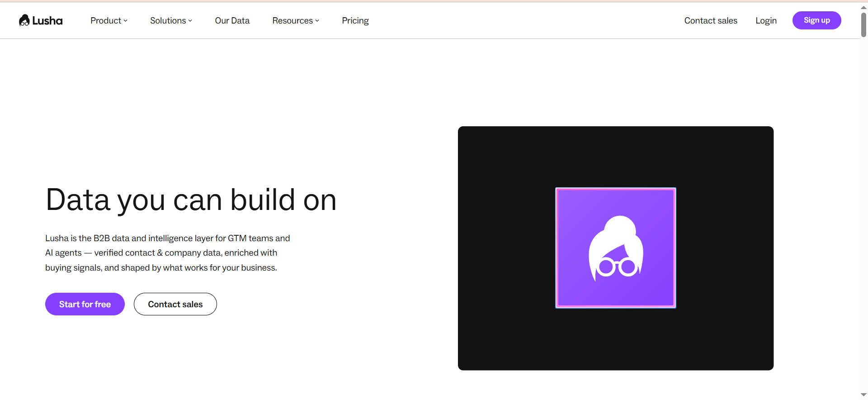
Task: Open the Login page
Action: [766, 20]
